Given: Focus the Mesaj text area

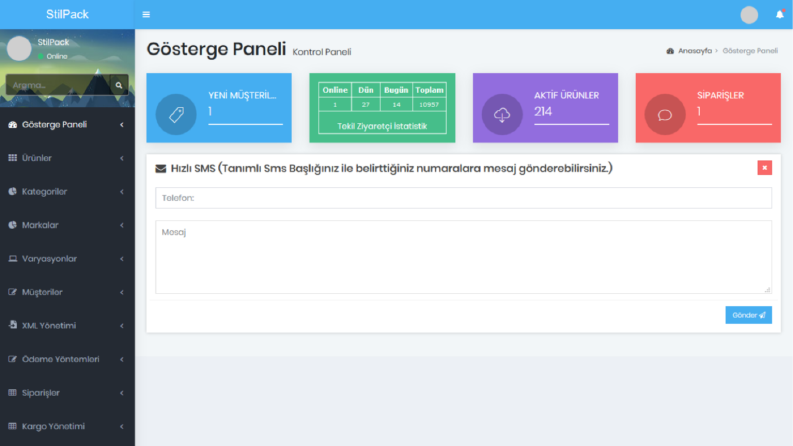Looking at the screenshot, I should point(463,257).
